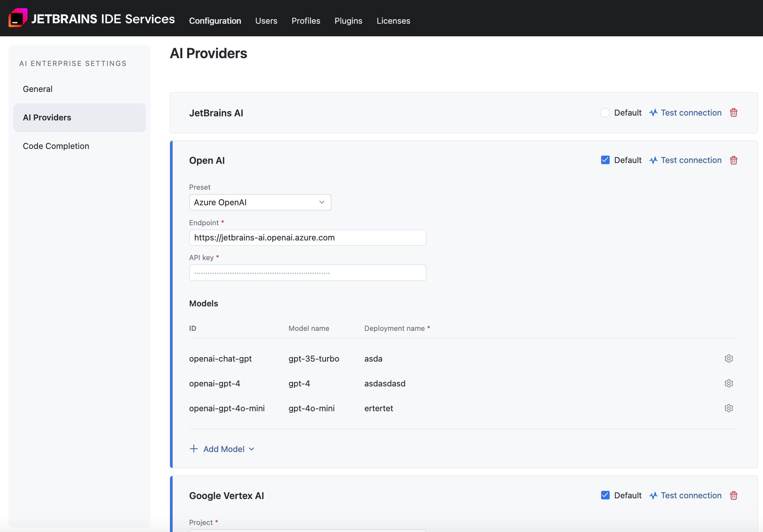Open settings for the gpt-35-turbo model
The image size is (763, 532).
coord(729,358)
